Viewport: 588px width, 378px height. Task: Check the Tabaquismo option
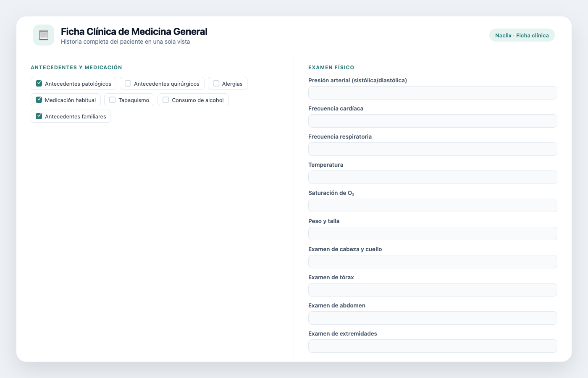113,100
